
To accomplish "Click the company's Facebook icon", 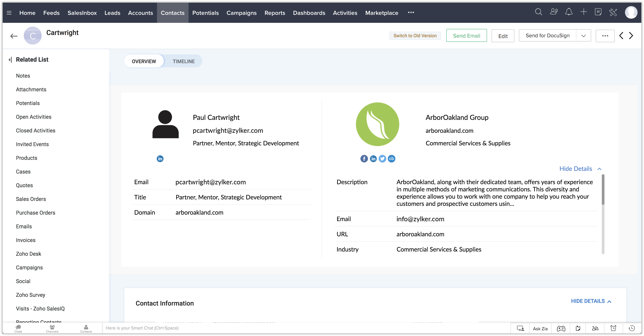I will [x=364, y=159].
